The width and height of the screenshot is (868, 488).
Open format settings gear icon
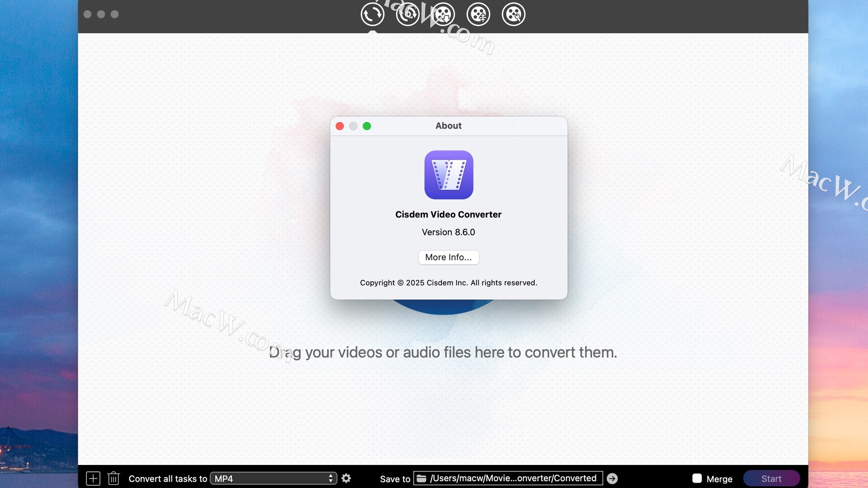pos(346,478)
